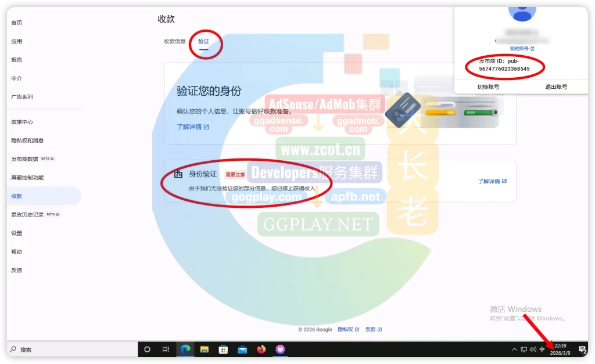Image resolution: width=595 pixels, height=364 pixels.
Task: Click 我的账号 link in account popup
Action: tap(521, 49)
